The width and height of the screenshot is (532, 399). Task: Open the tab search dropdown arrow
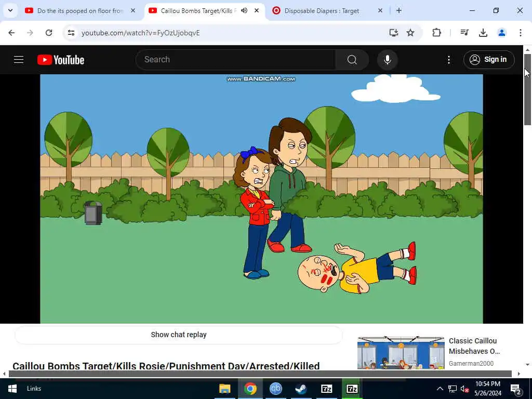[10, 10]
